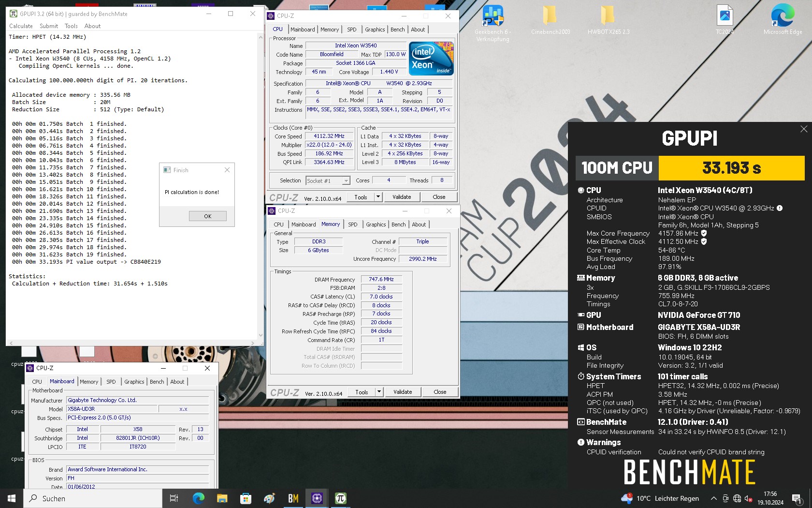The image size is (812, 508).
Task: Launch Microsoft Edge desktop shortcut
Action: [x=783, y=20]
